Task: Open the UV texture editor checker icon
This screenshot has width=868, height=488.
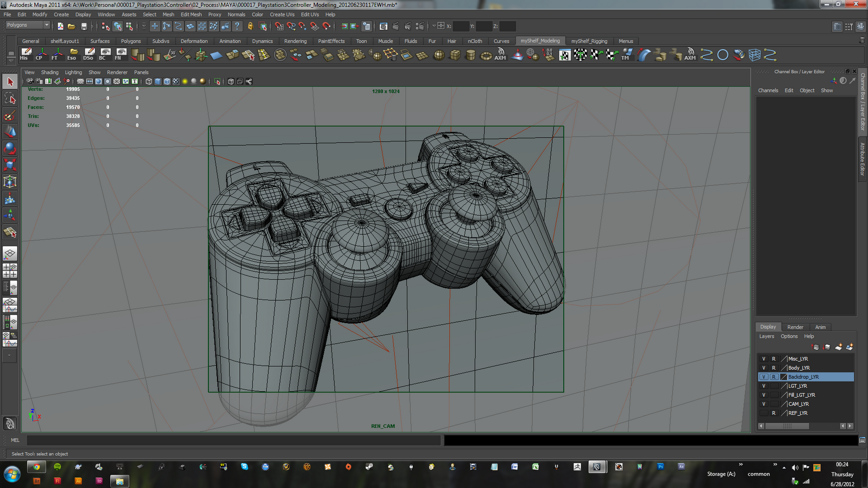Action: point(565,55)
